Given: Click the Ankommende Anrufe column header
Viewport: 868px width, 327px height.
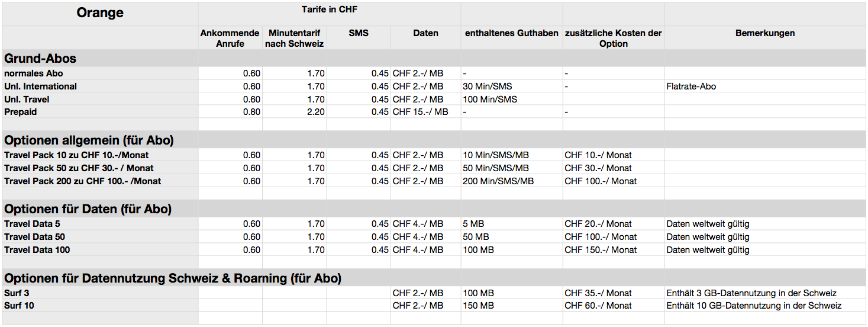Looking at the screenshot, I should coord(230,39).
